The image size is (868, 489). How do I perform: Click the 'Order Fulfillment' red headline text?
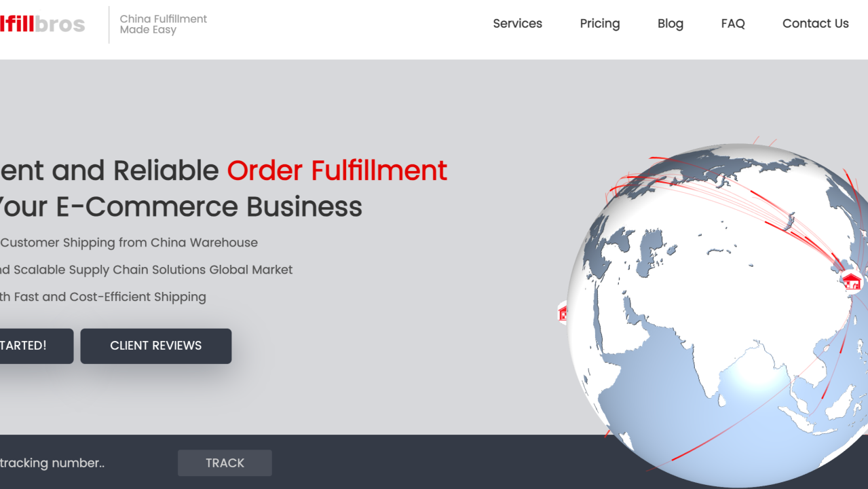click(x=337, y=170)
